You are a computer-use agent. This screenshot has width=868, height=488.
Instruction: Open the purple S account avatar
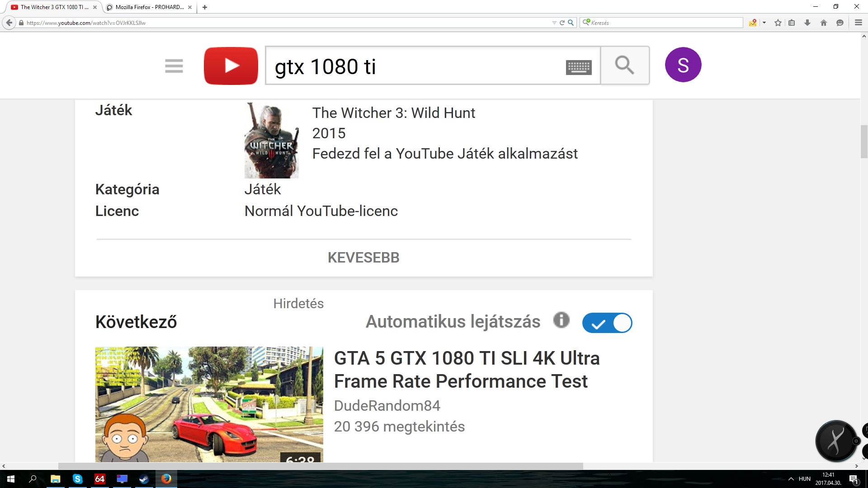tap(683, 65)
